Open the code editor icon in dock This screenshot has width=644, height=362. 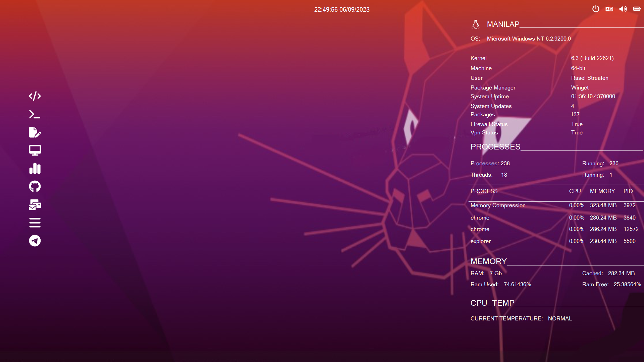[x=35, y=96]
